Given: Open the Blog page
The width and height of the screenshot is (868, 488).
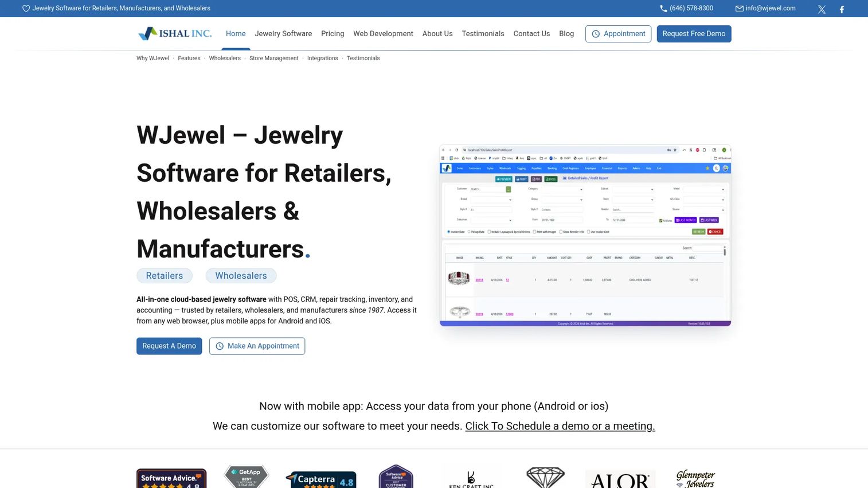Looking at the screenshot, I should click(x=566, y=34).
